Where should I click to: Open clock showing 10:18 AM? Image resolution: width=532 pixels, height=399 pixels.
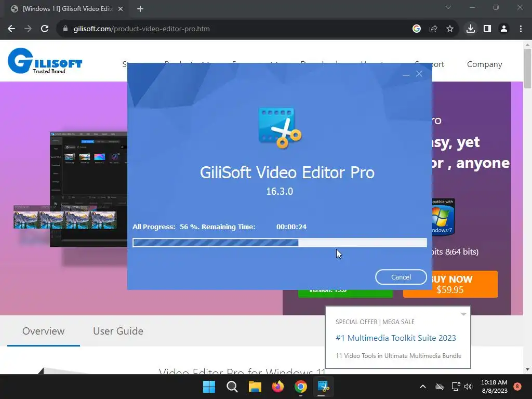tap(494, 387)
